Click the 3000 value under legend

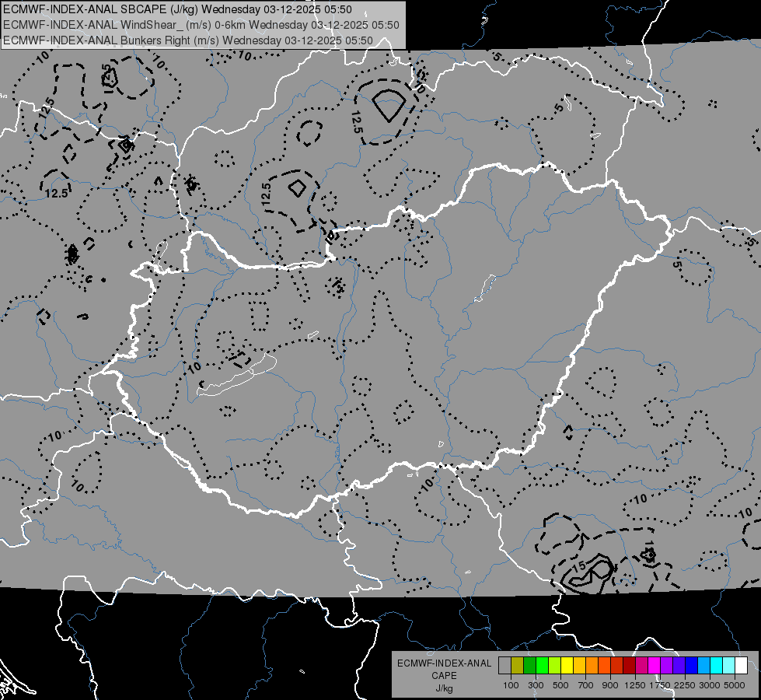coord(710,685)
